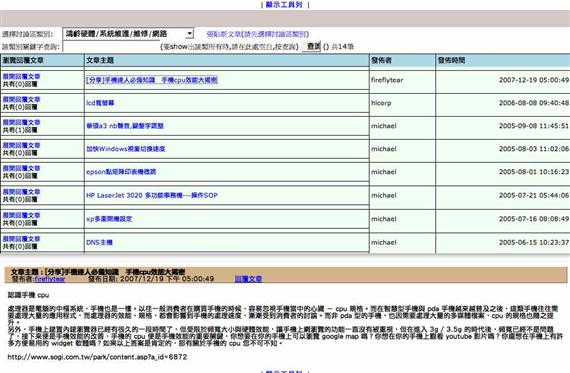Open the lcd寬螢幕 article
The height and width of the screenshot is (373, 570).
pyautogui.click(x=100, y=103)
